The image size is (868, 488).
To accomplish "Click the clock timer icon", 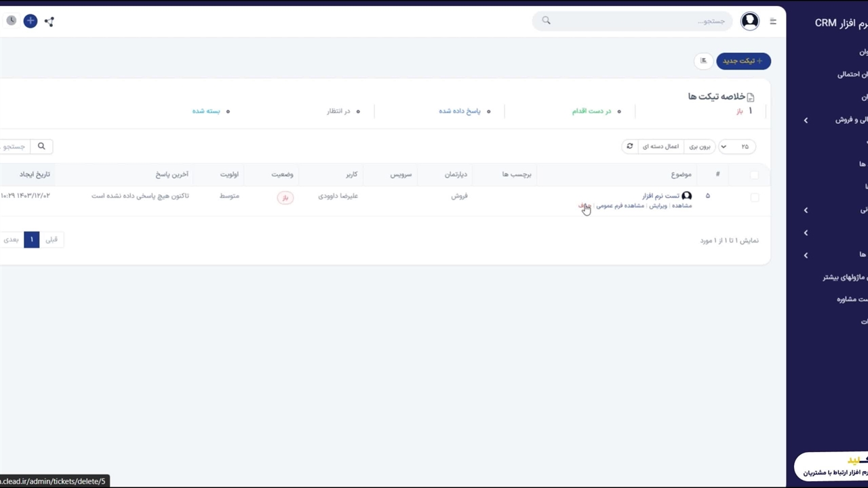I will (12, 21).
